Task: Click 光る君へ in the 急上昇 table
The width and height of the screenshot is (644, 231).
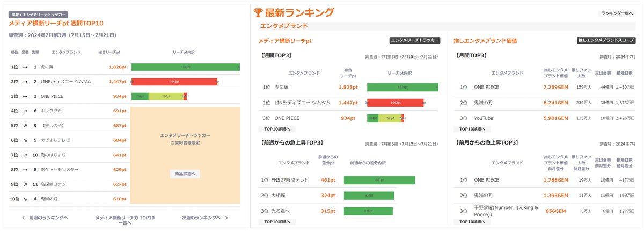Action: [x=281, y=211]
